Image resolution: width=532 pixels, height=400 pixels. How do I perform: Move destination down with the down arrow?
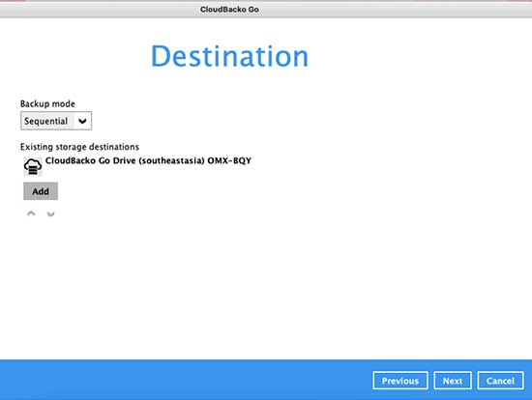(50, 214)
